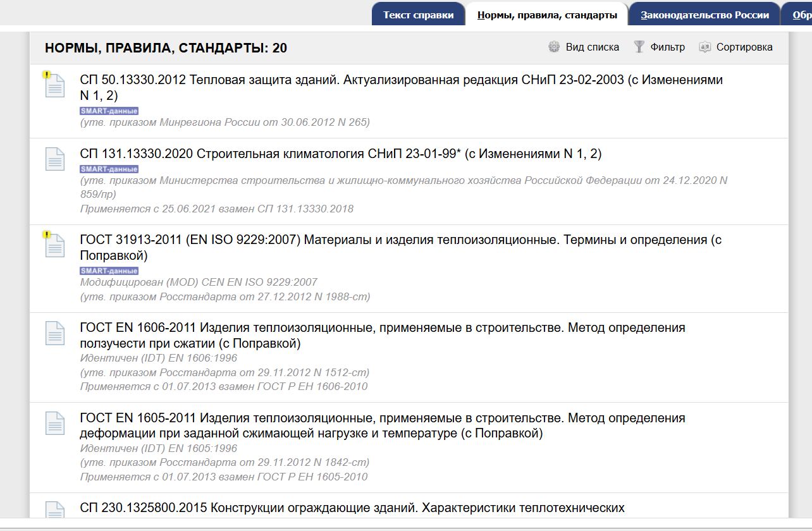This screenshot has width=812, height=531.
Task: Click text приказом Росстандарта от 29.11.2012 N 1512-ст
Action: pyautogui.click(x=225, y=372)
